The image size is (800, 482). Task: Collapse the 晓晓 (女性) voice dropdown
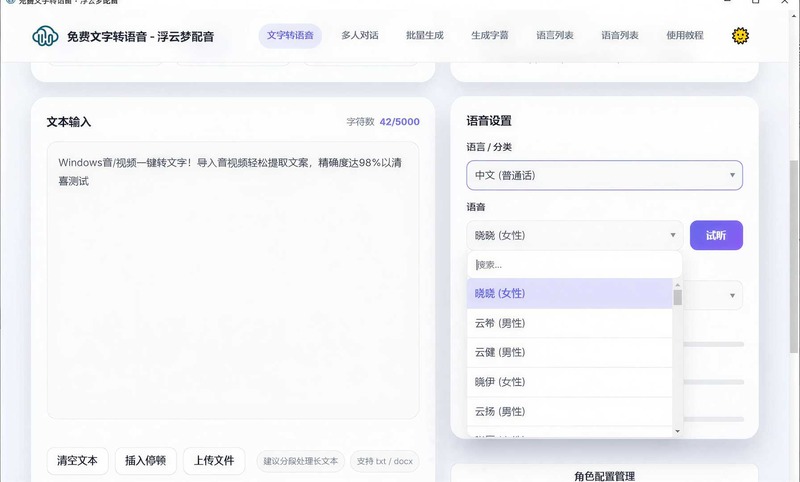[x=574, y=235]
